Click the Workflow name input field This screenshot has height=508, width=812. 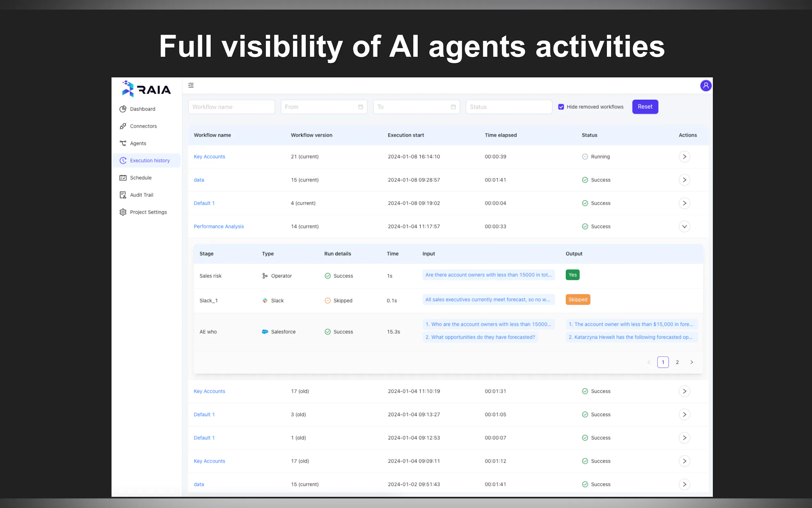point(231,107)
